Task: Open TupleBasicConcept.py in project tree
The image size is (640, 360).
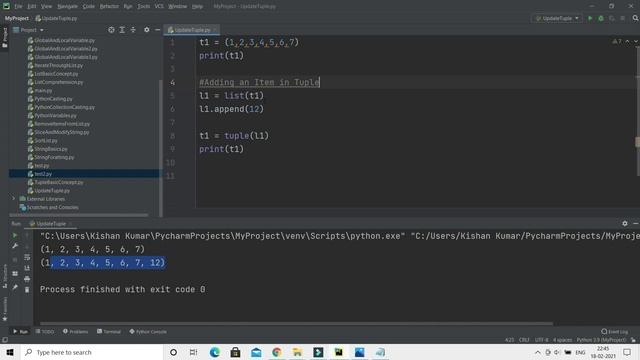Action: 59,182
